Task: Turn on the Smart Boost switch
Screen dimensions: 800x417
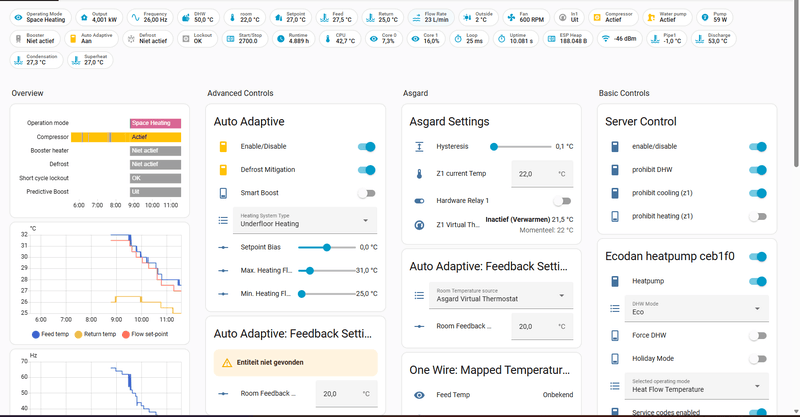Action: pyautogui.click(x=367, y=194)
